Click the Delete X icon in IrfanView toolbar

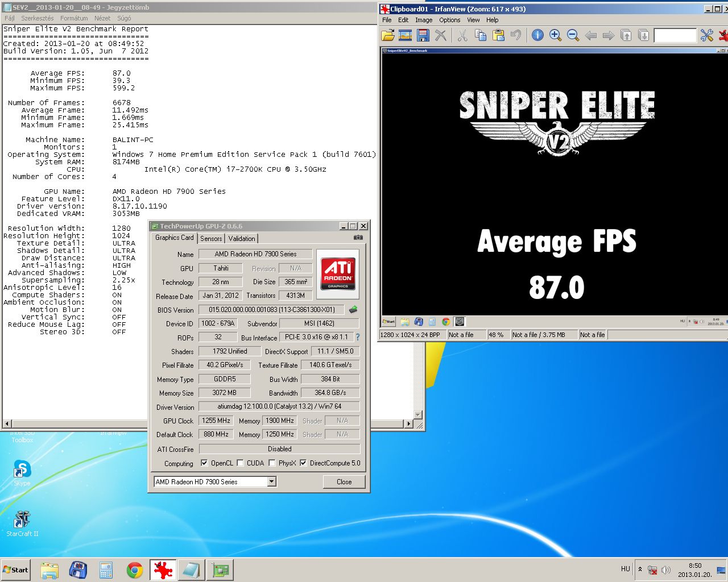point(441,35)
